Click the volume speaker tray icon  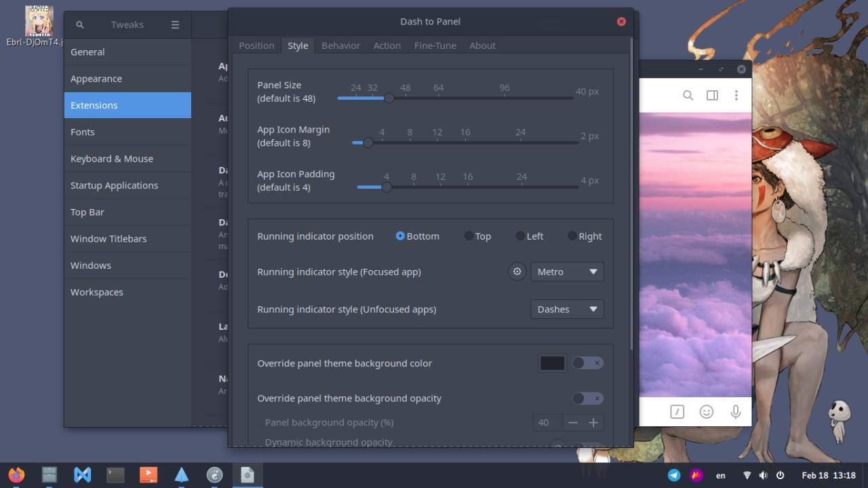pyautogui.click(x=764, y=475)
